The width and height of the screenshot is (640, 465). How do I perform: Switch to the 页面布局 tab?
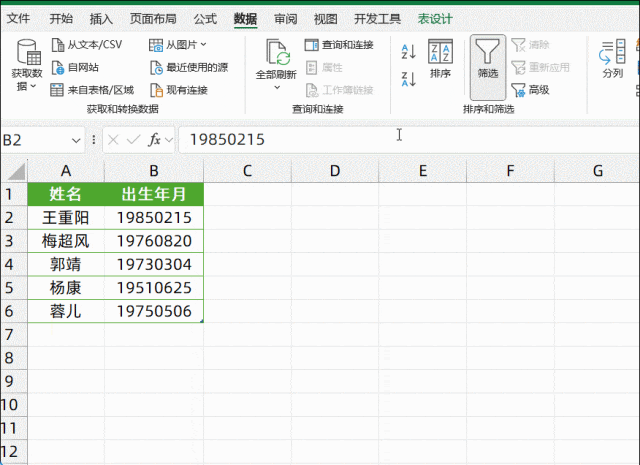[x=153, y=18]
